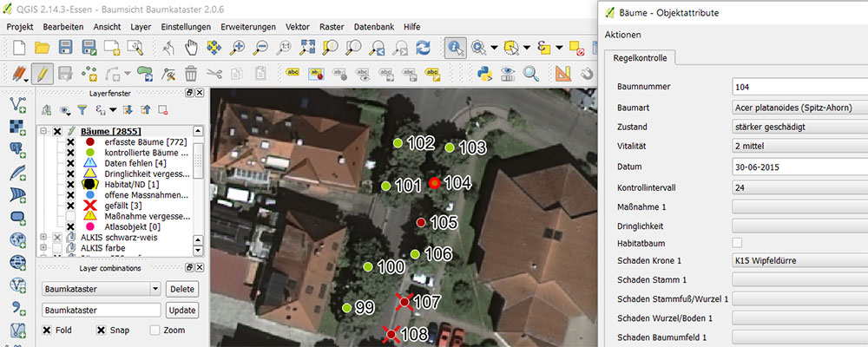Delete selected features with trash icon
The width and height of the screenshot is (868, 347).
(191, 73)
